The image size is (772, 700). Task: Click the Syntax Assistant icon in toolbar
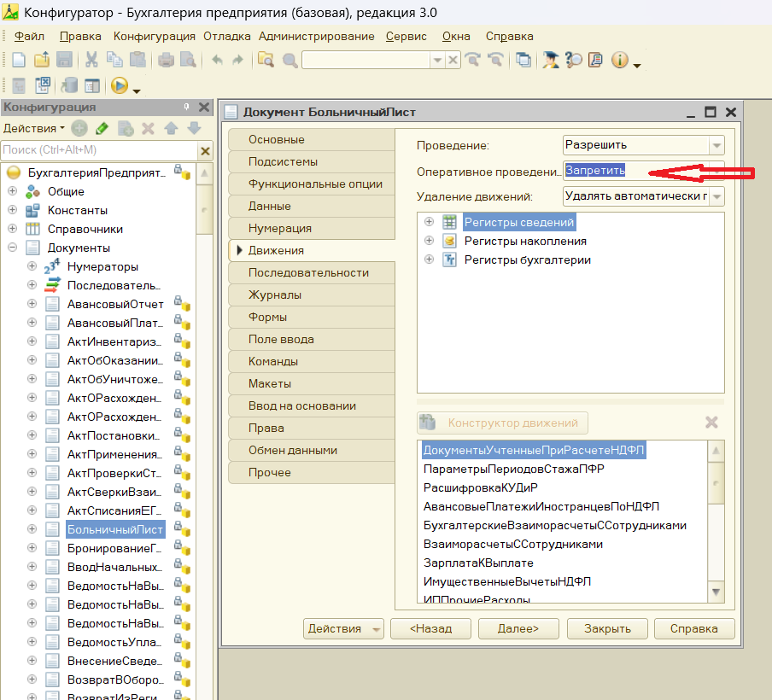point(552,60)
